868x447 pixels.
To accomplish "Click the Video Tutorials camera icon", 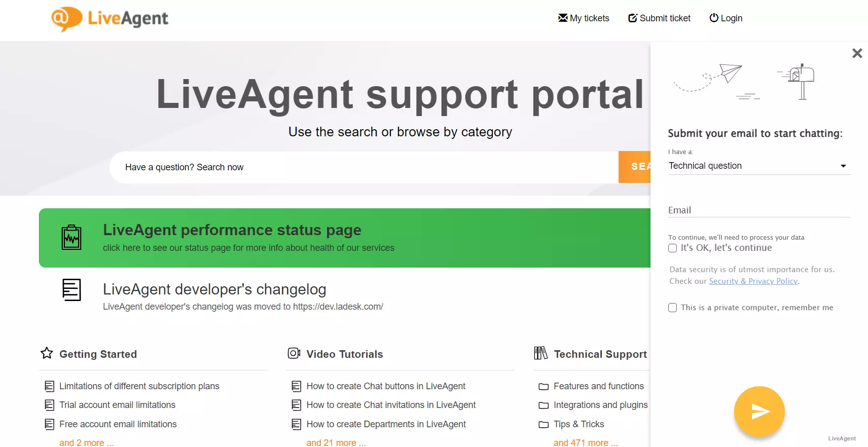I will click(x=294, y=353).
